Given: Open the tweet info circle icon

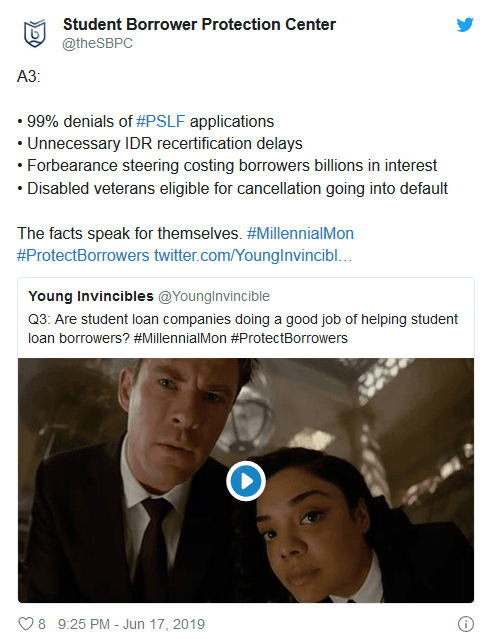Looking at the screenshot, I should click(x=466, y=624).
